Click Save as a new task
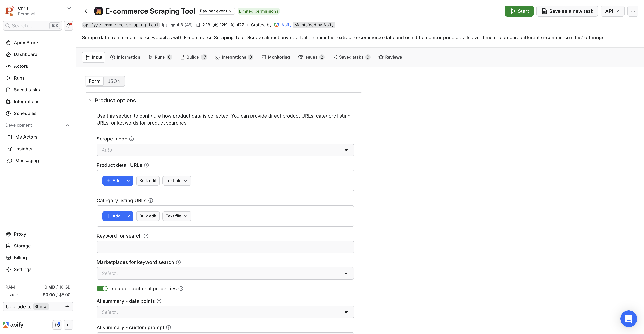 pos(567,11)
